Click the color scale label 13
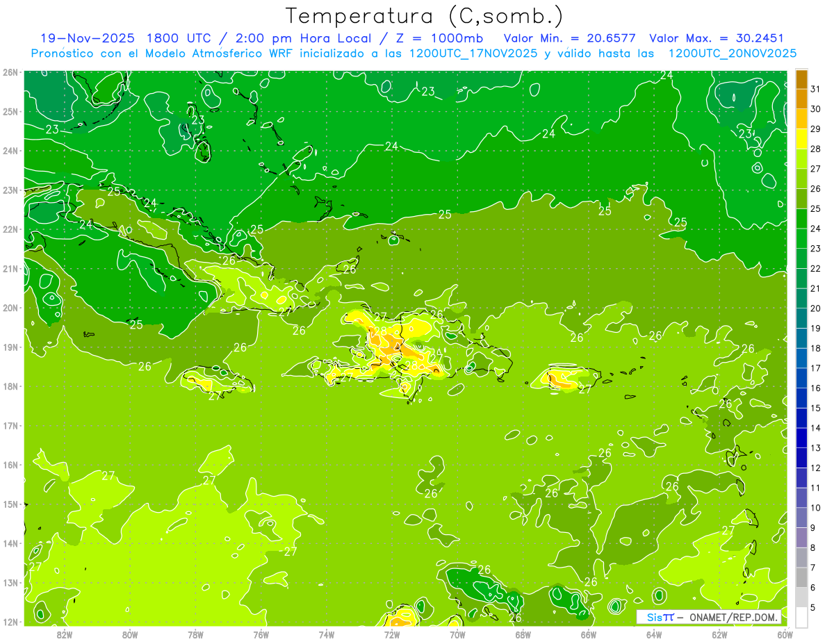 [x=816, y=448]
